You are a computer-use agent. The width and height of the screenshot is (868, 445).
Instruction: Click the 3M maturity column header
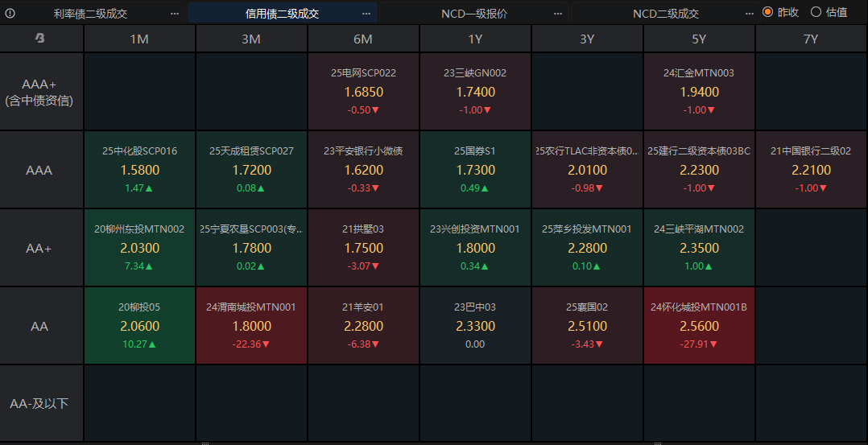[251, 39]
